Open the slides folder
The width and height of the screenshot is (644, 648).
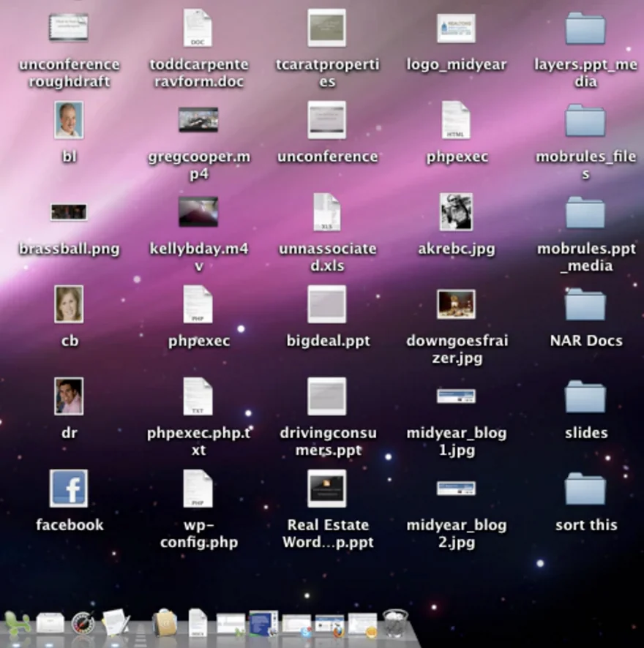tap(585, 396)
